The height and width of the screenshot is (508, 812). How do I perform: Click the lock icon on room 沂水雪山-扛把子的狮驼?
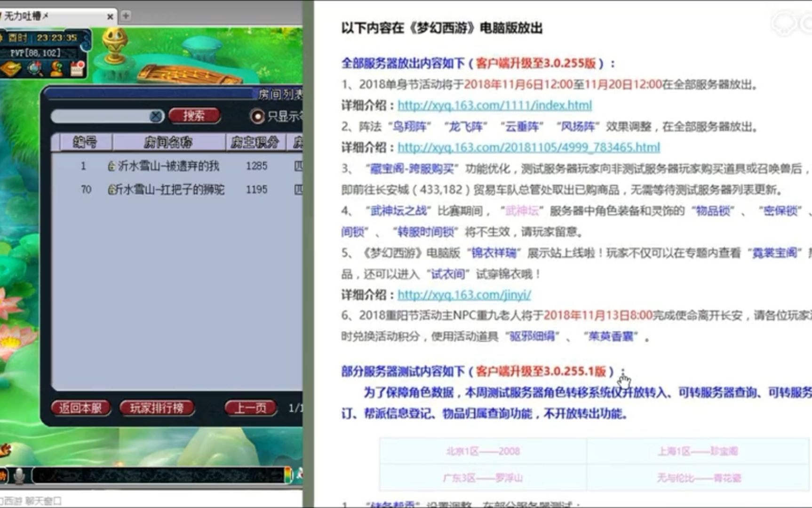(x=111, y=189)
